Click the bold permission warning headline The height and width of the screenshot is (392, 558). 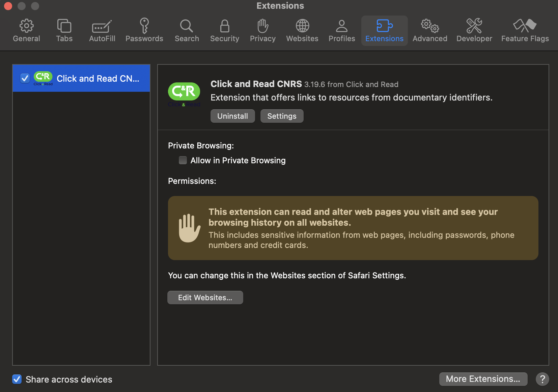(353, 217)
